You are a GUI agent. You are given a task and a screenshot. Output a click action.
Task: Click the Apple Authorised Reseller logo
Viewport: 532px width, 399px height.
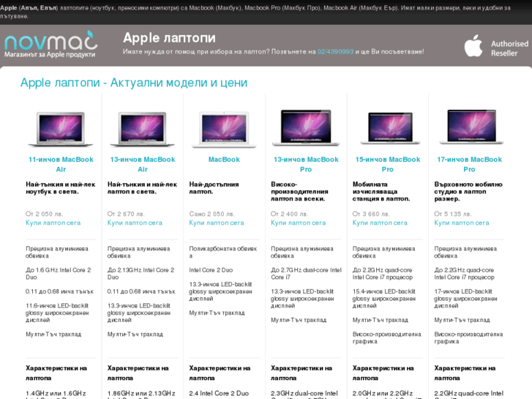496,46
